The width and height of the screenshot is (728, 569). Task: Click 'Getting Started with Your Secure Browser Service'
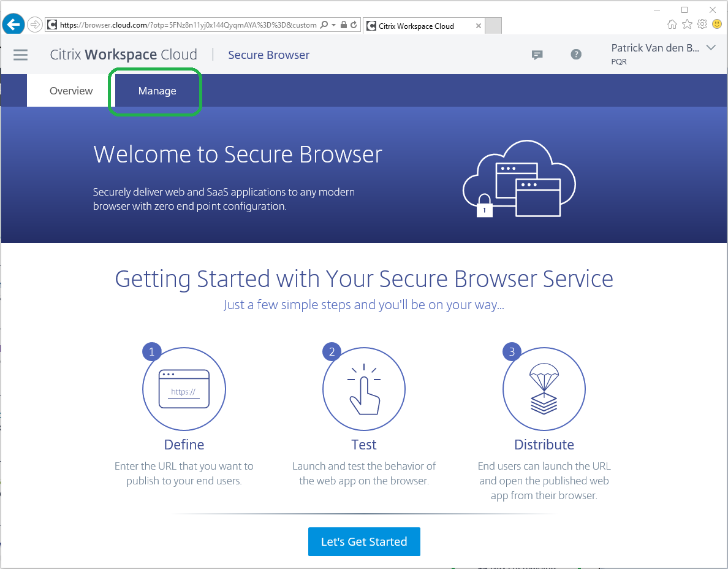point(364,279)
